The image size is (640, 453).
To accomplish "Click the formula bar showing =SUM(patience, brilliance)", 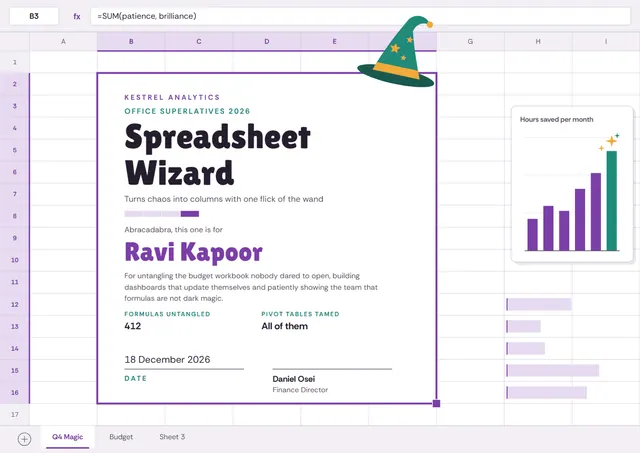I will click(360, 16).
